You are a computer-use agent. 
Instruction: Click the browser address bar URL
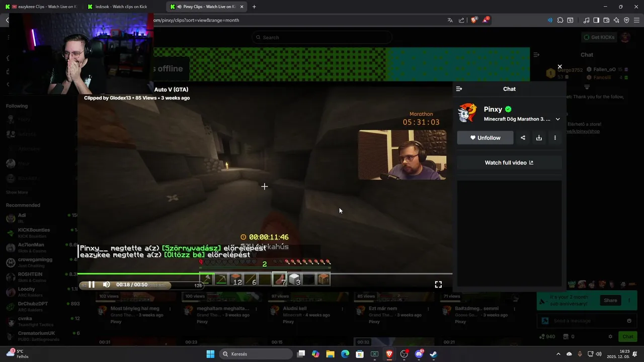point(196,20)
